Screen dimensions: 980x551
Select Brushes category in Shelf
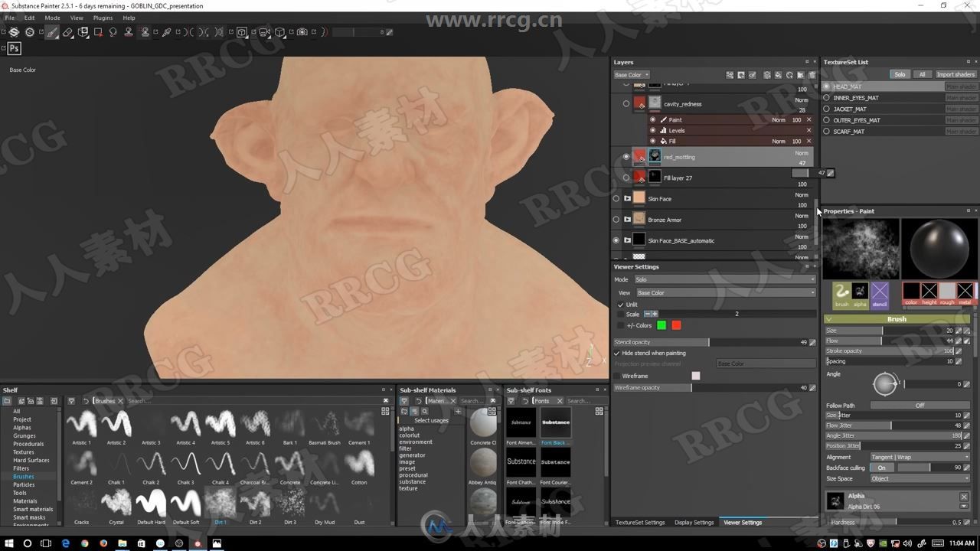[x=23, y=476]
